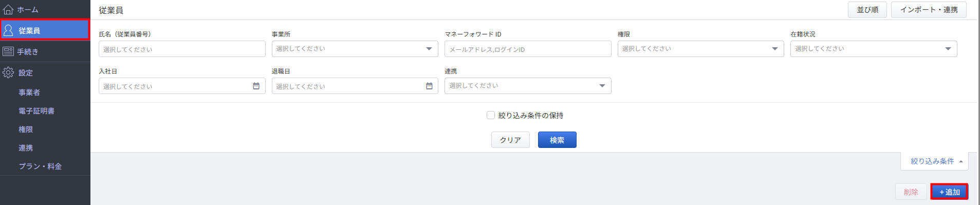
Task: Click the 手続き card icon
Action: (x=8, y=51)
